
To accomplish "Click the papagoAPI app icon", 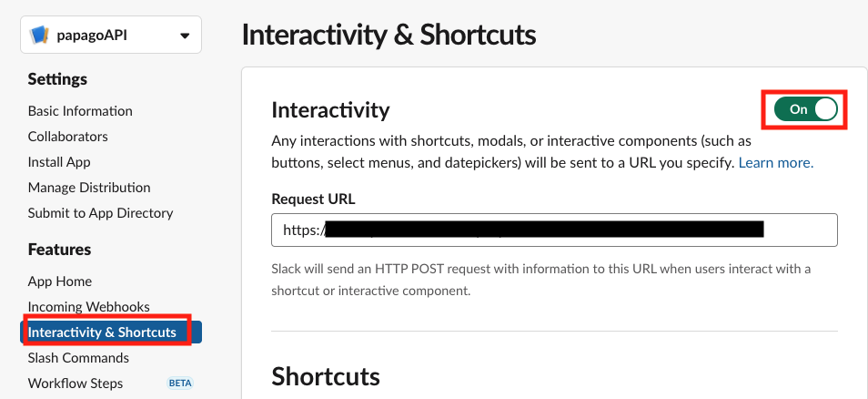I will (x=39, y=36).
